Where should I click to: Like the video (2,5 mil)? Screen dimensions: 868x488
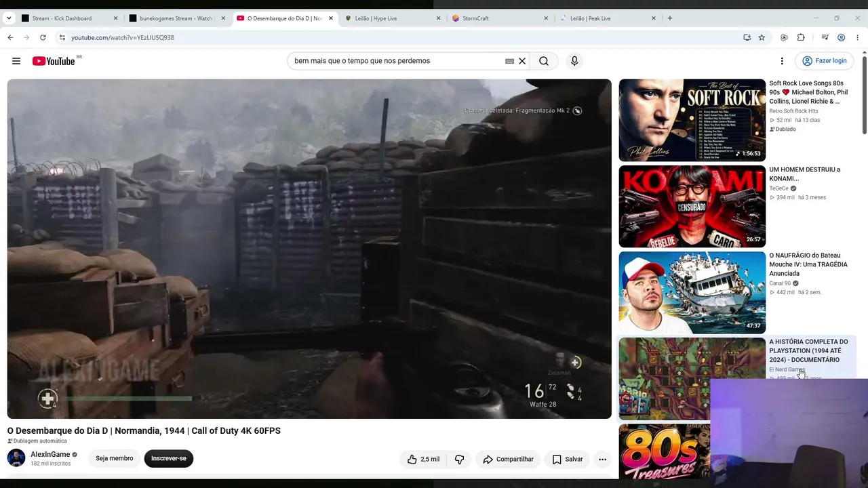click(423, 459)
